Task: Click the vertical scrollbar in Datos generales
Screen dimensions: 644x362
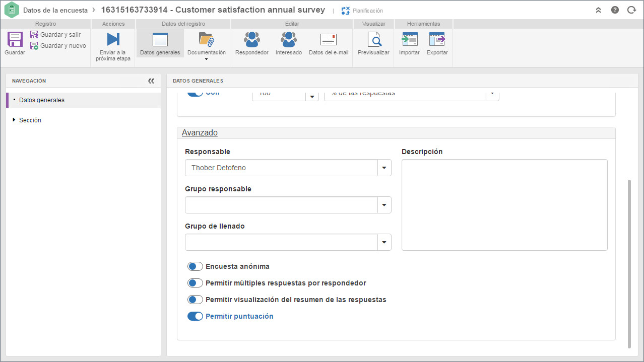Action: tap(629, 263)
